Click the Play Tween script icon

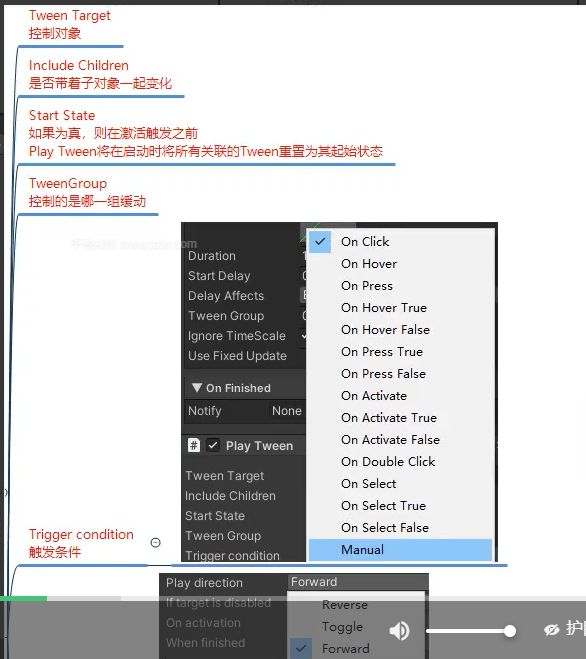[194, 445]
